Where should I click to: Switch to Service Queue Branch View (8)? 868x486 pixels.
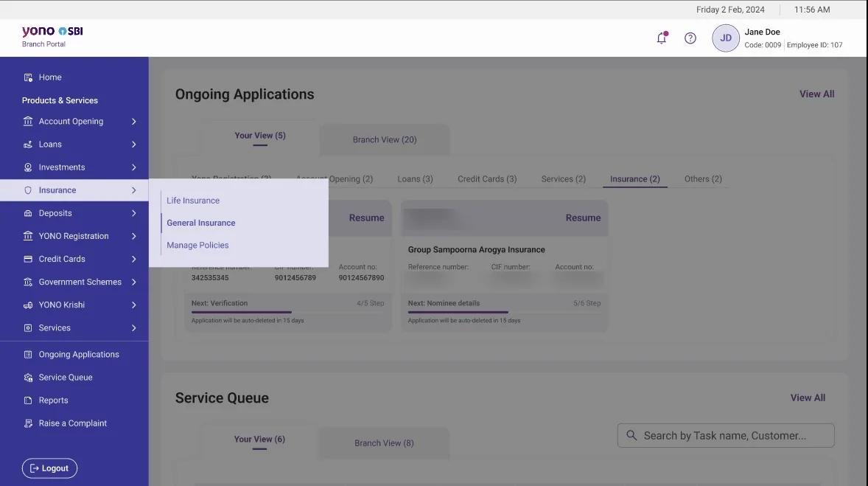pyautogui.click(x=384, y=443)
